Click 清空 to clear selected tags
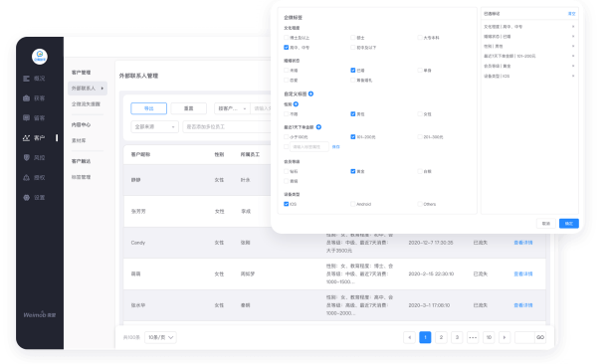The width and height of the screenshot is (607, 364). [x=571, y=14]
